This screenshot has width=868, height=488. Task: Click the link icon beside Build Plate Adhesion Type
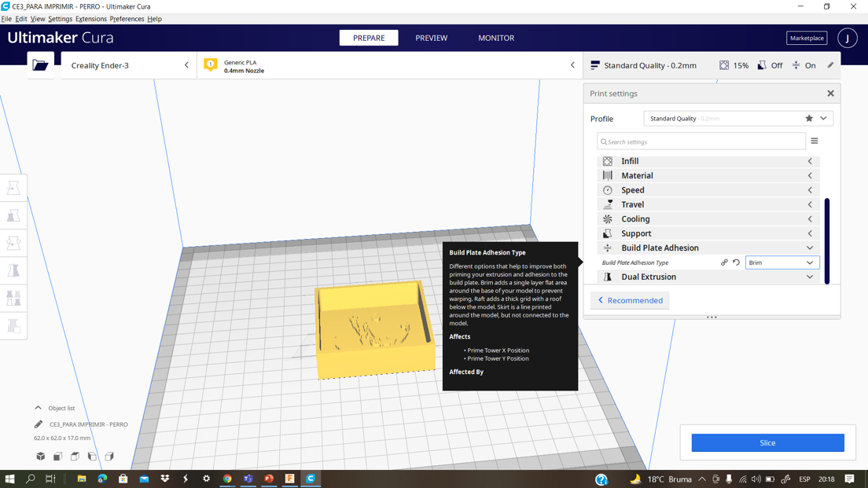point(724,262)
